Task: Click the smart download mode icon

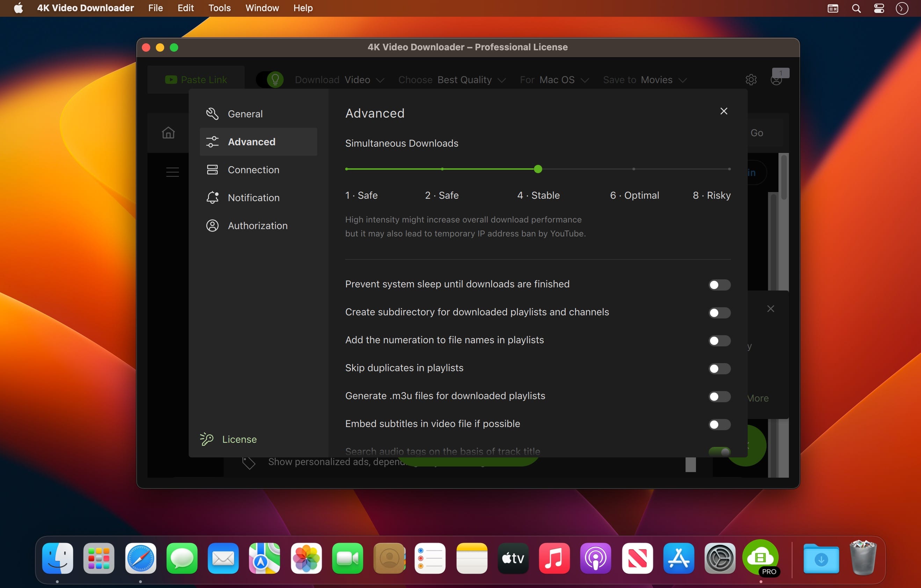Action: 275,79
